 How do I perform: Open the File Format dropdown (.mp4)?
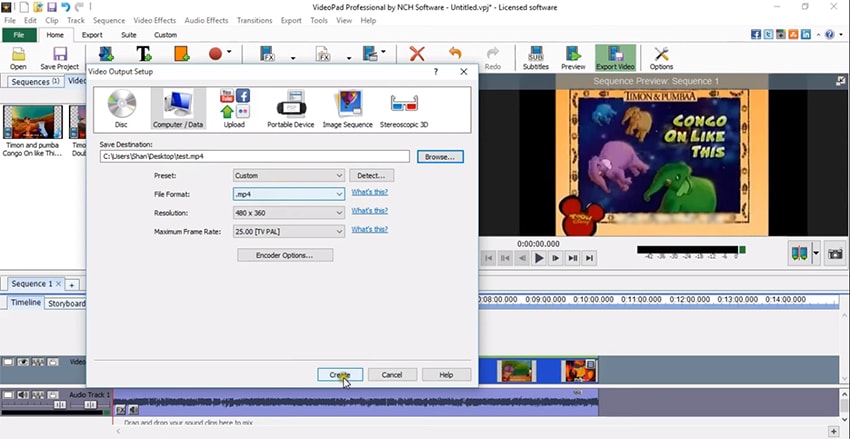(x=289, y=194)
